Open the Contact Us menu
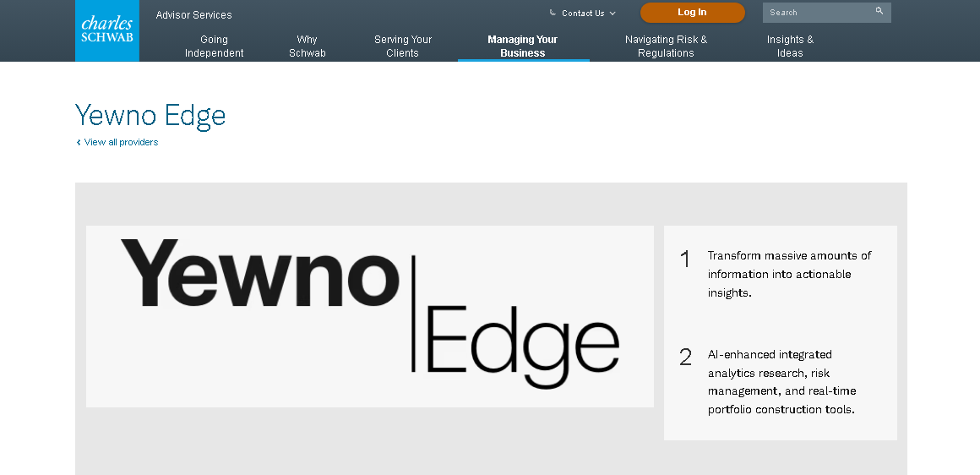Screen dimensions: 980x475 [582, 14]
